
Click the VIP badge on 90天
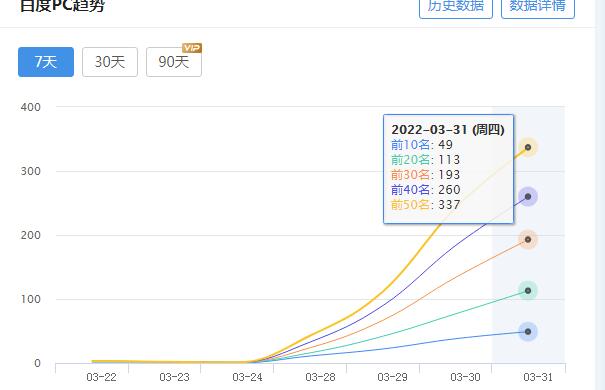click(192, 48)
